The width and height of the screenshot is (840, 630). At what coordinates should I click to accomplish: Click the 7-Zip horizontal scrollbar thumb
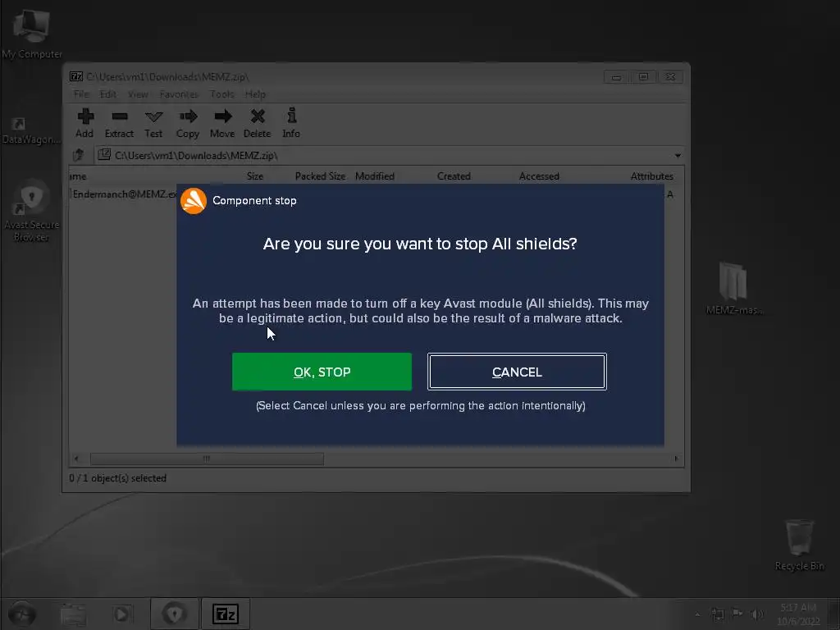click(x=207, y=459)
